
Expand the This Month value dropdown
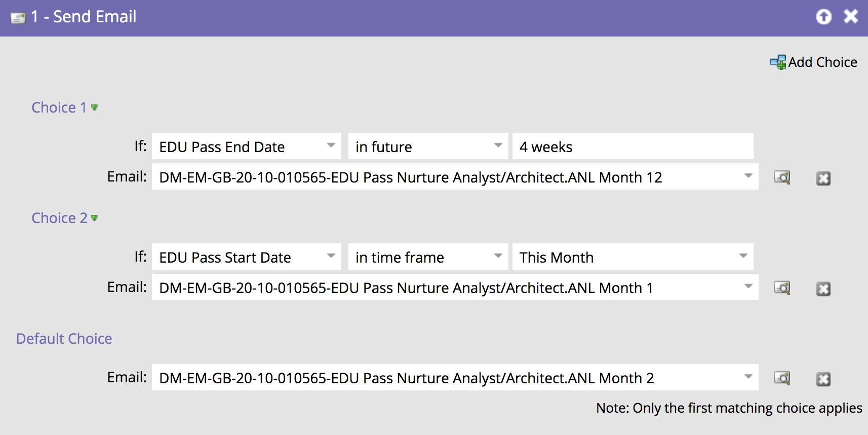pyautogui.click(x=743, y=257)
